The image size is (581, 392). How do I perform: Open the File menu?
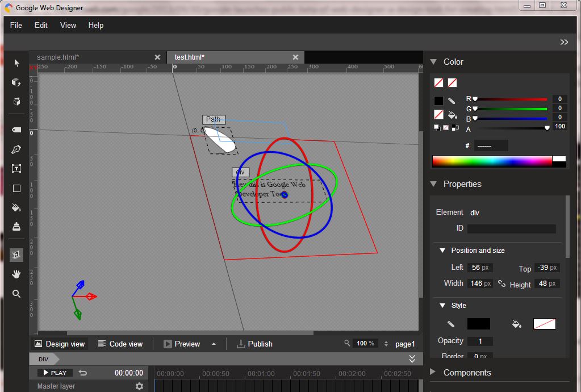coord(16,25)
